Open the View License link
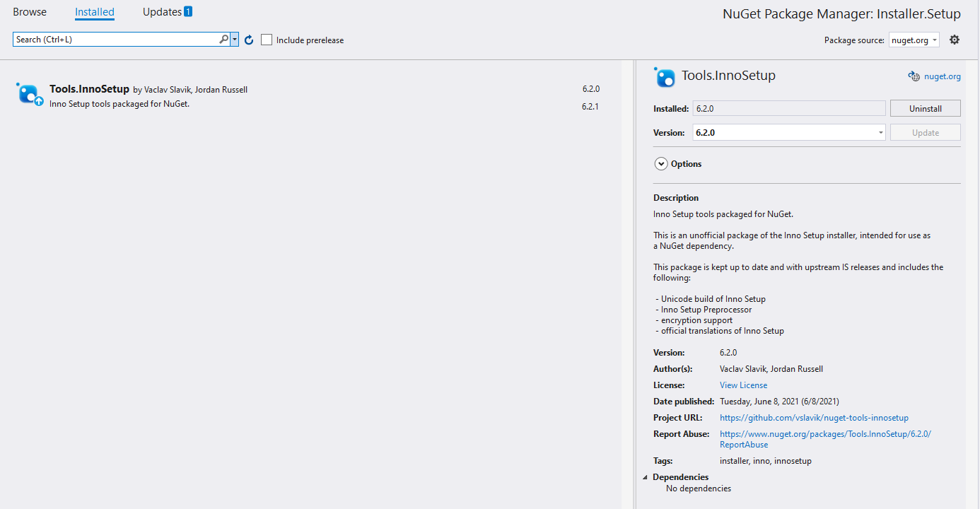 tap(743, 385)
